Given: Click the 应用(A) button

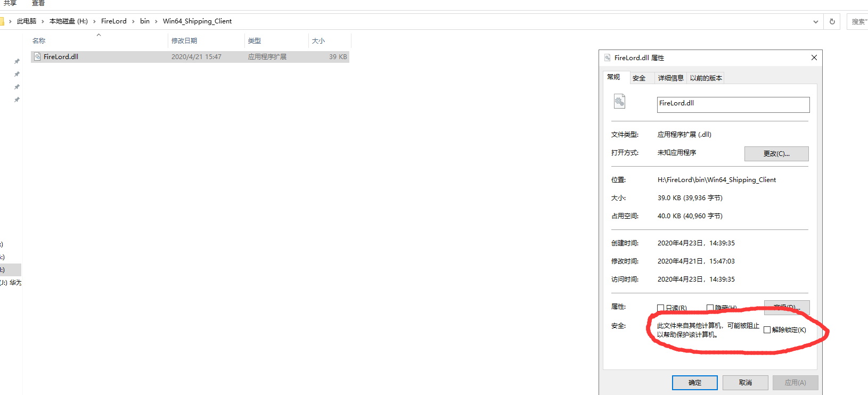Looking at the screenshot, I should [795, 383].
